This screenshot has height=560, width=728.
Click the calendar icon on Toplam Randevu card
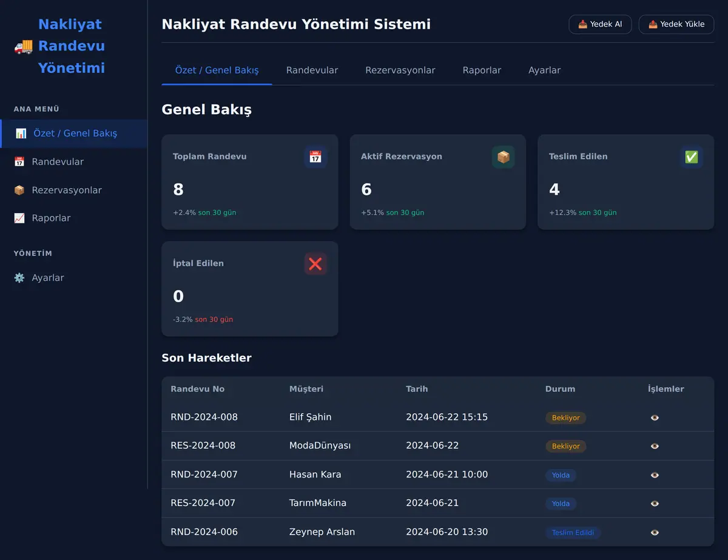tap(315, 157)
